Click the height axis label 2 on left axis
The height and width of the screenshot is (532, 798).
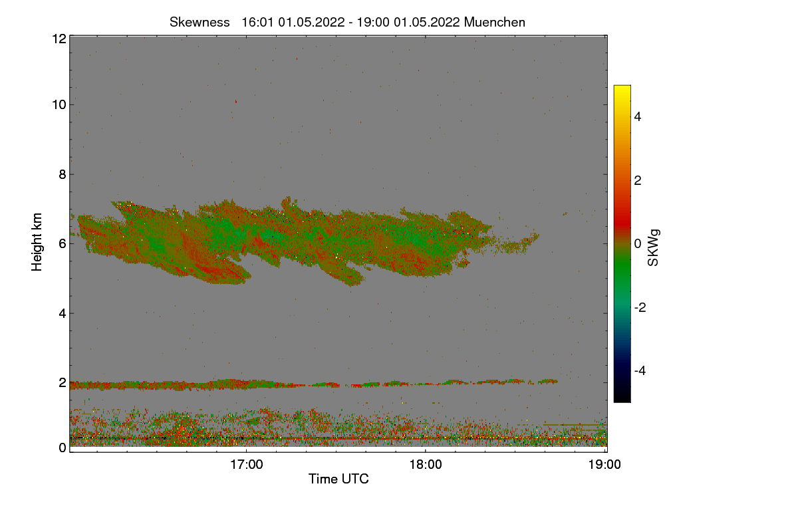pos(63,382)
